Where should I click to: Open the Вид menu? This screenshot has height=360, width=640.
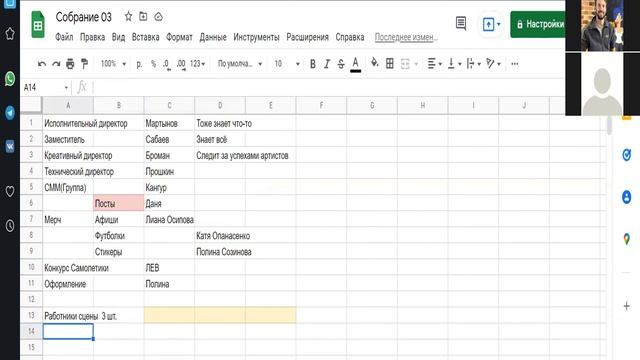118,37
